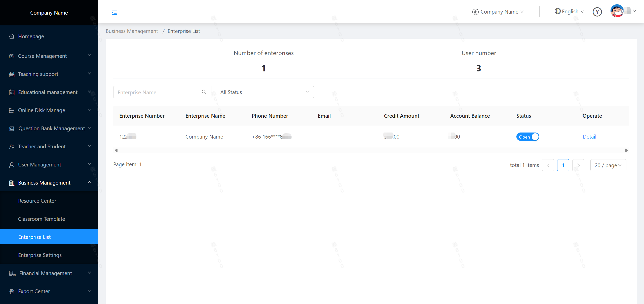Image resolution: width=644 pixels, height=304 pixels.
Task: Open the All Status dropdown
Action: coord(265,92)
